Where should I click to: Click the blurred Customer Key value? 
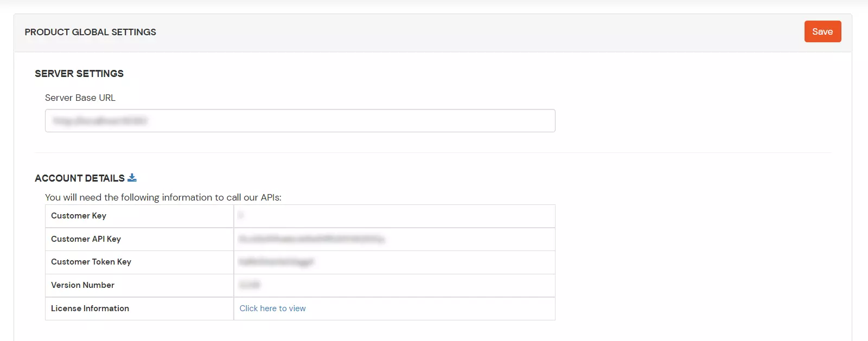[x=241, y=216]
